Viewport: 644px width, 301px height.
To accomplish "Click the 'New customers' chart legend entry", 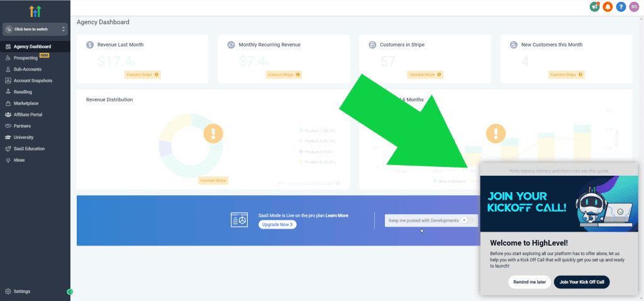I will click(450, 181).
